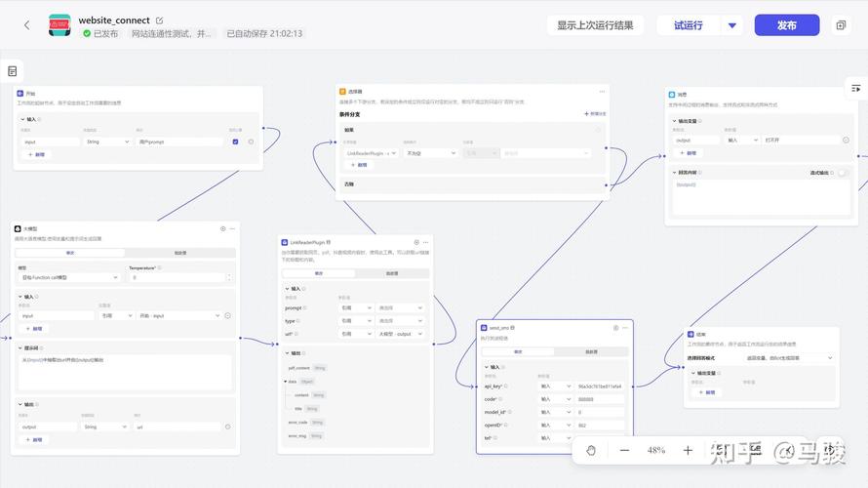Open the String type dropdown in 开始 node
The width and height of the screenshot is (868, 488).
tap(106, 142)
